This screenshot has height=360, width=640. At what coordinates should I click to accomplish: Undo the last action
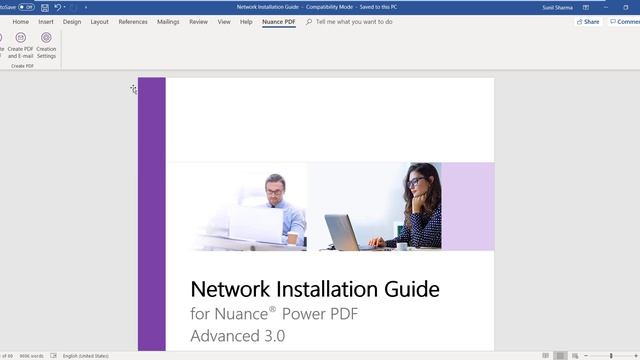coord(58,7)
